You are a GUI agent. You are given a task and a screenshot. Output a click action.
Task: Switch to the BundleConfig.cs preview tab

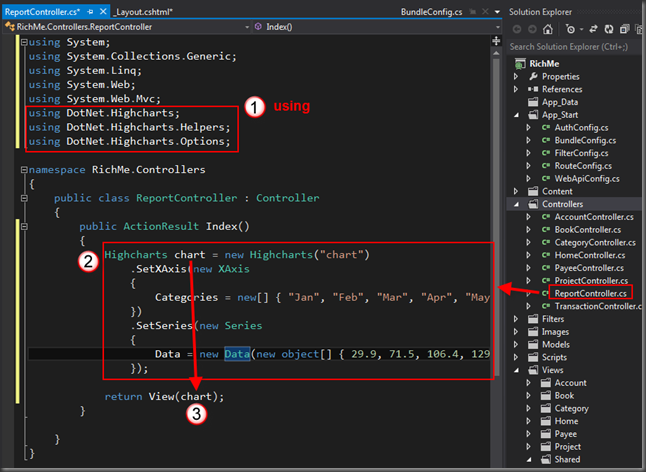coord(431,12)
